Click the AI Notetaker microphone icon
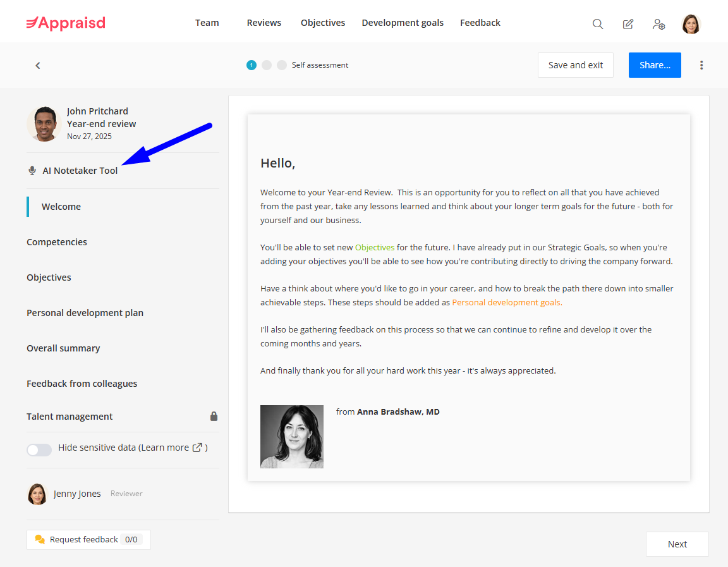The image size is (728, 567). (32, 171)
